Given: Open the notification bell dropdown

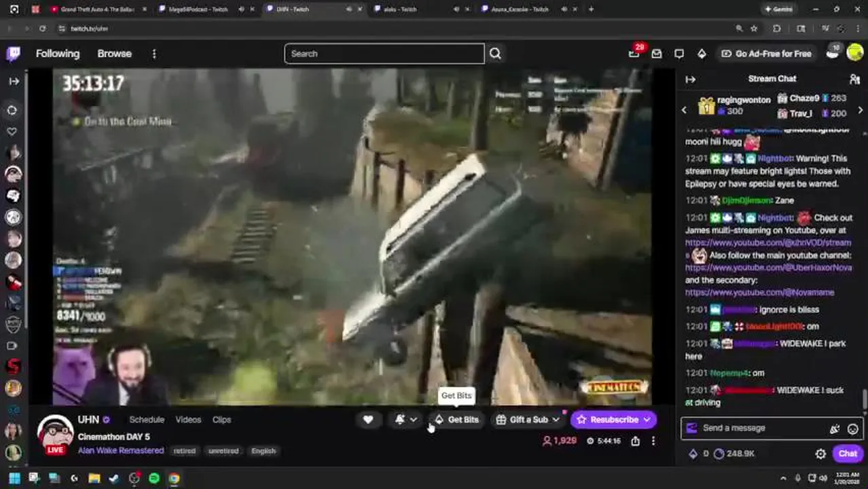Looking at the screenshot, I should coord(406,420).
